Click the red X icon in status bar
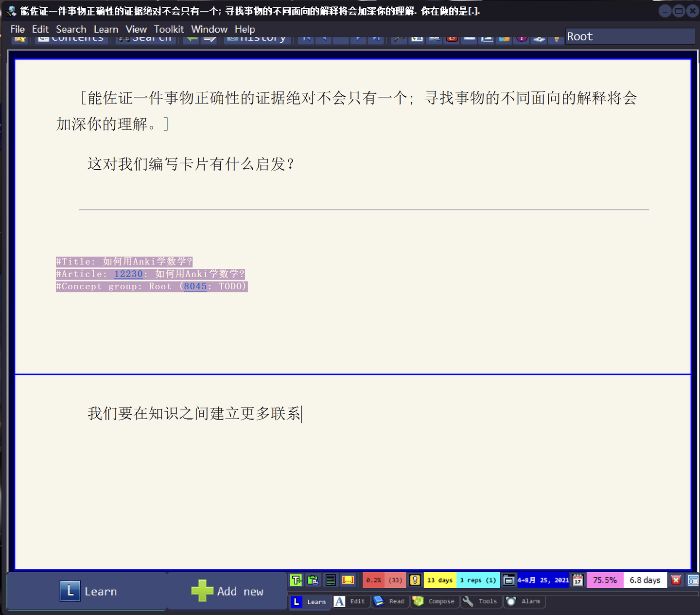Viewport: 700px width, 615px height. click(676, 580)
